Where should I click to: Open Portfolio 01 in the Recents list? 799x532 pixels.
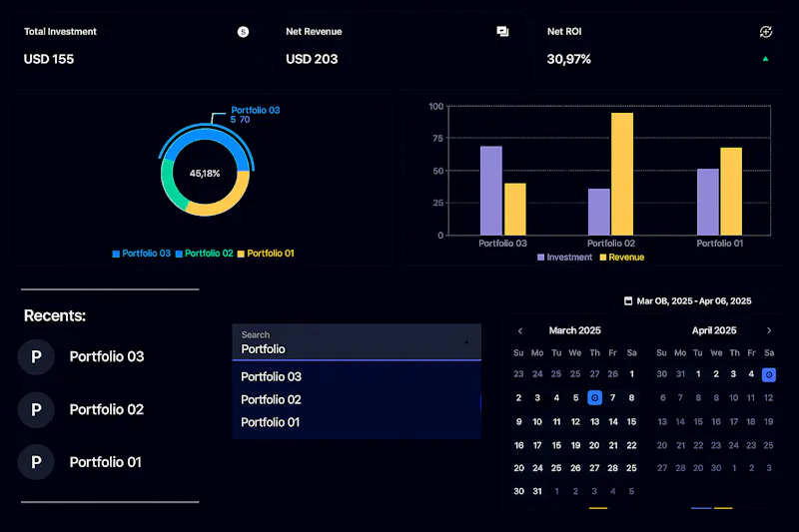105,462
